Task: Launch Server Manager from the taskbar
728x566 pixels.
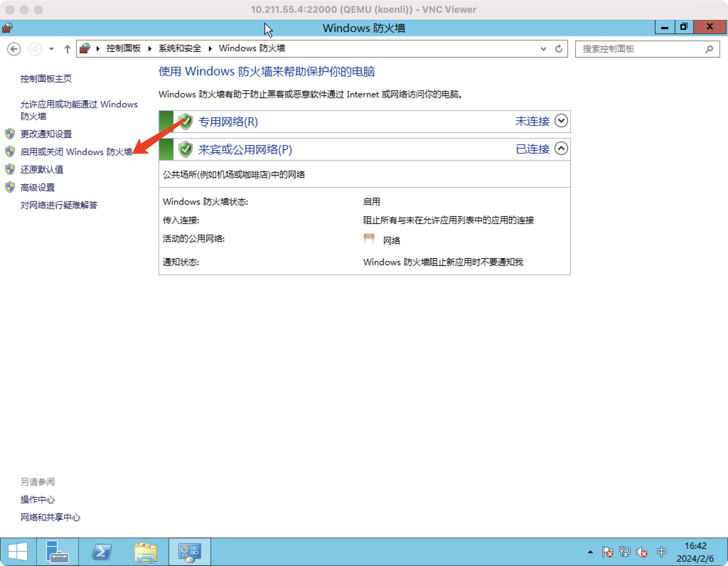Action: point(58,551)
